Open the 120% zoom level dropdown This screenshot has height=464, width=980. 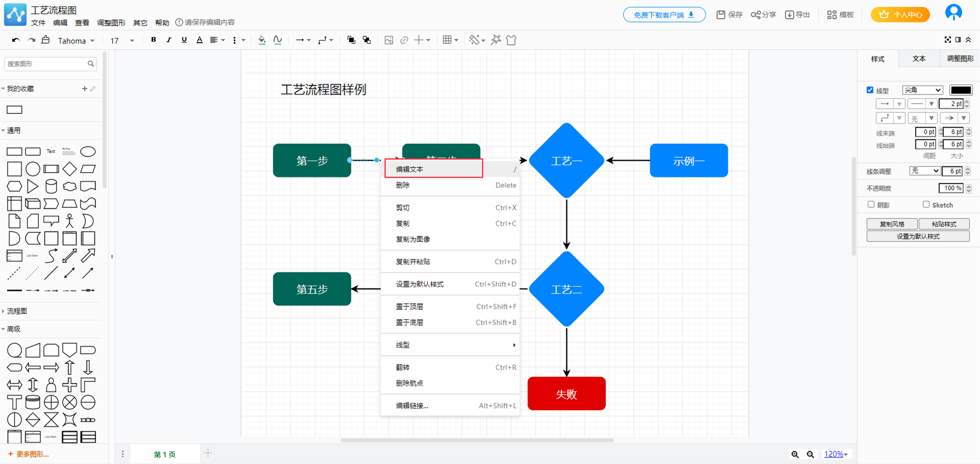coord(836,454)
